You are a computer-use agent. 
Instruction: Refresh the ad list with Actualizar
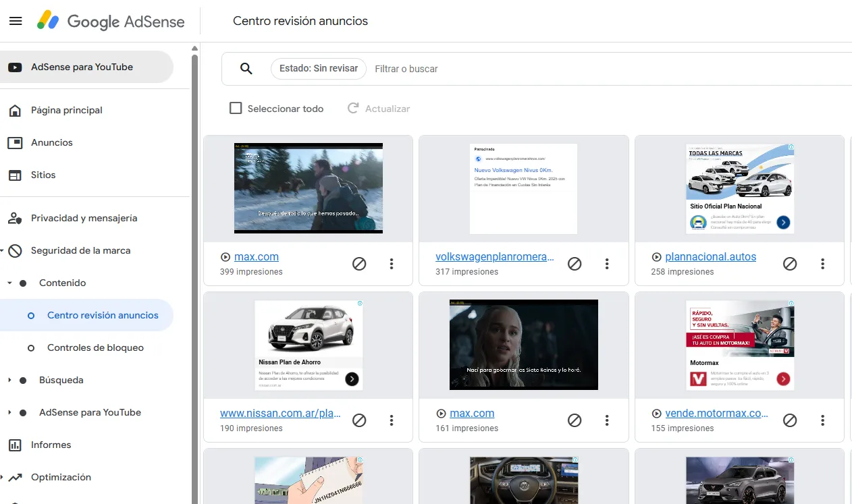click(x=378, y=108)
